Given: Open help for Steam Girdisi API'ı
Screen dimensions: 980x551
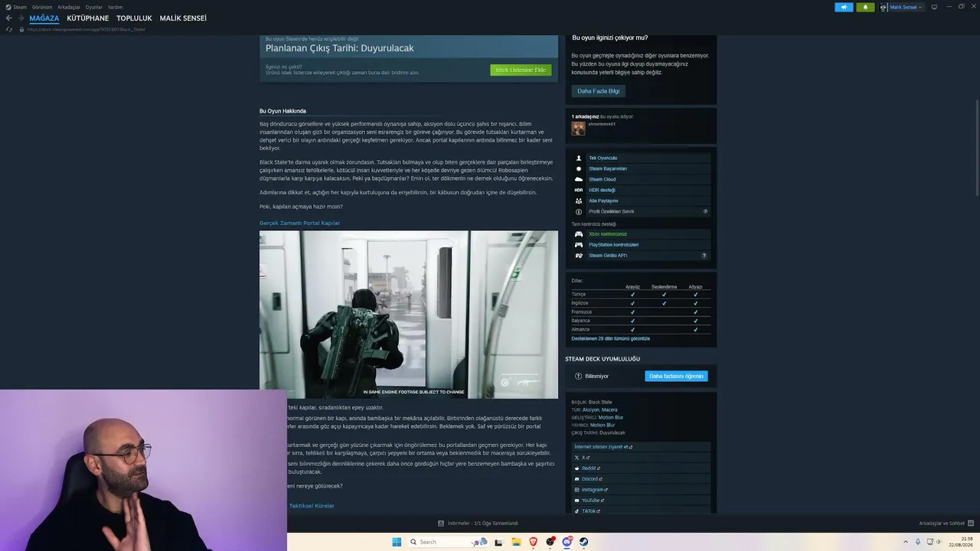Looking at the screenshot, I should [x=704, y=256].
